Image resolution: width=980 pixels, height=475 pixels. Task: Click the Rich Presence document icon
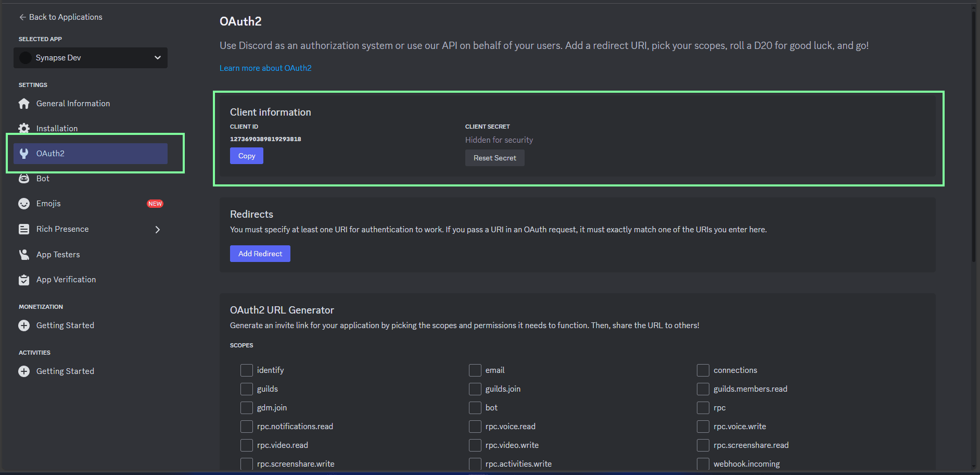coord(24,229)
